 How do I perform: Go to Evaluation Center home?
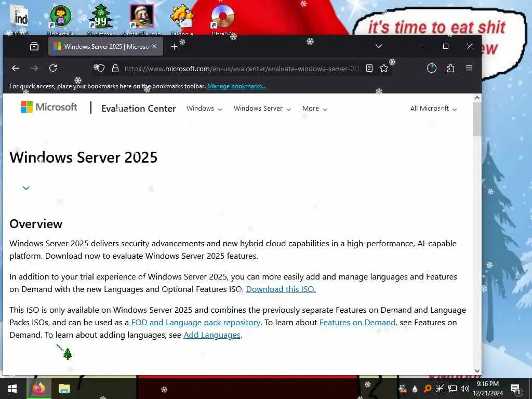click(138, 108)
